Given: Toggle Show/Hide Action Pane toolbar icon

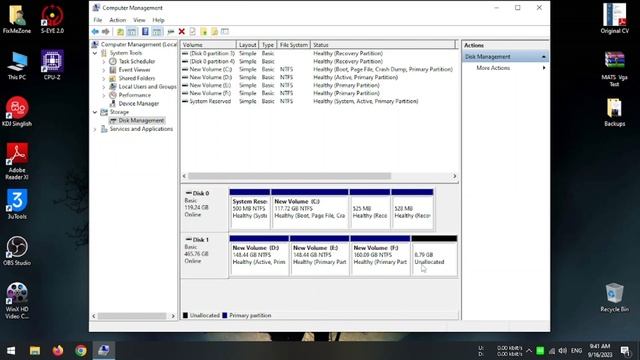Looking at the screenshot, I should (157, 31).
